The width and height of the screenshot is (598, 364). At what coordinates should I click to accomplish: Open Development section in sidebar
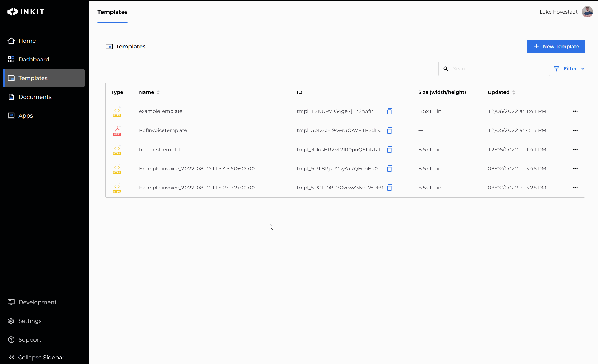click(37, 302)
